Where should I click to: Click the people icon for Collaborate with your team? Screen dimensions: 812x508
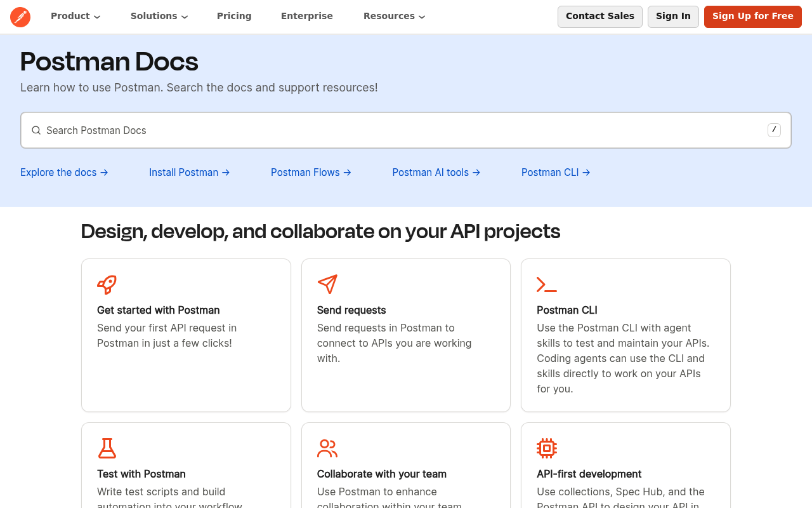327,448
